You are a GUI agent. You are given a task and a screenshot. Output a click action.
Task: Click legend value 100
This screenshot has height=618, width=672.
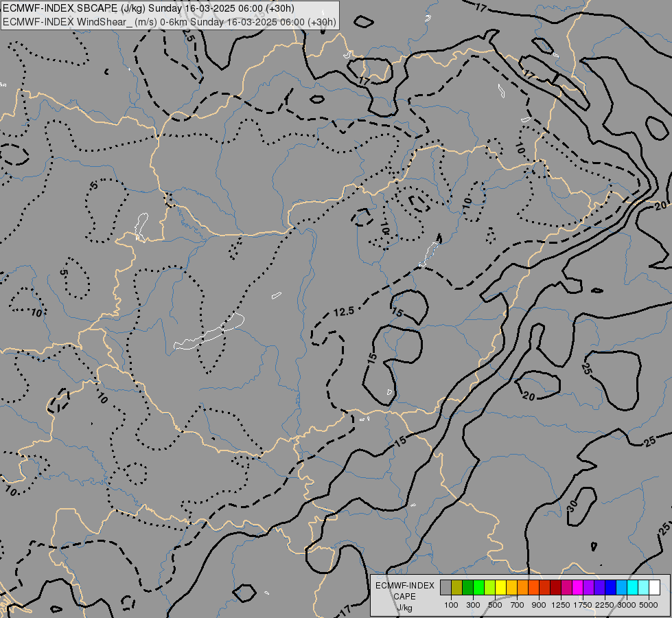[451, 605]
